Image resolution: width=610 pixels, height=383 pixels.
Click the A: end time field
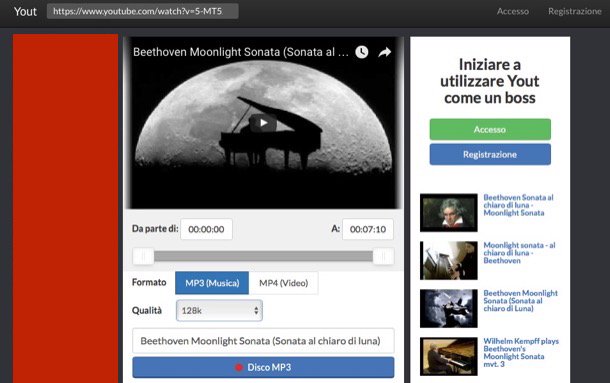368,229
